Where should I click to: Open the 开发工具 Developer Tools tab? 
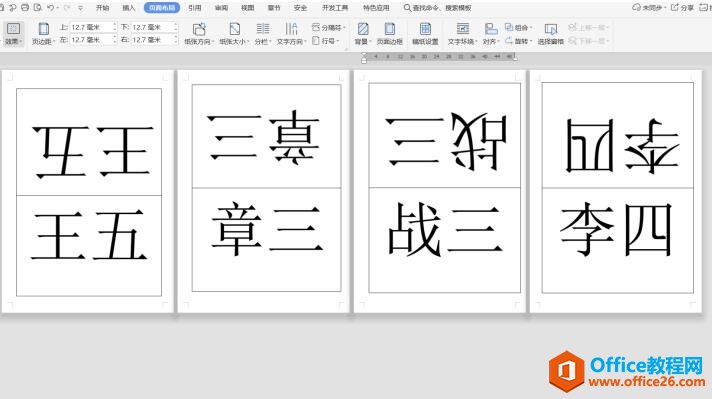point(335,8)
